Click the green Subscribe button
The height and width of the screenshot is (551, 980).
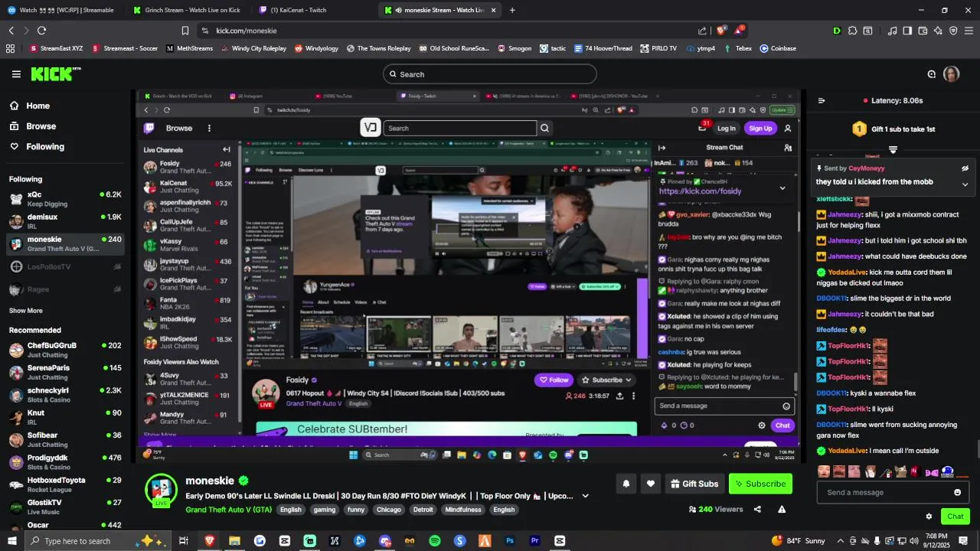[760, 484]
